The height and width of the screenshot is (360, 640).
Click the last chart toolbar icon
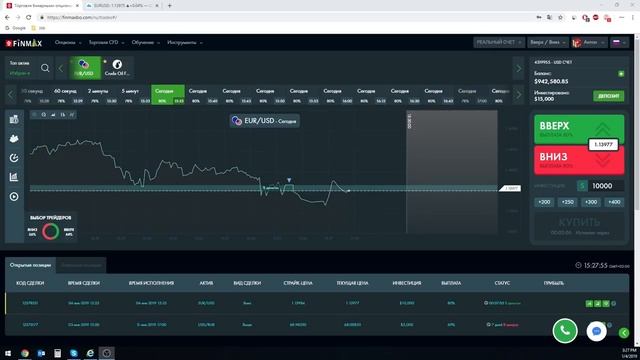click(x=72, y=115)
